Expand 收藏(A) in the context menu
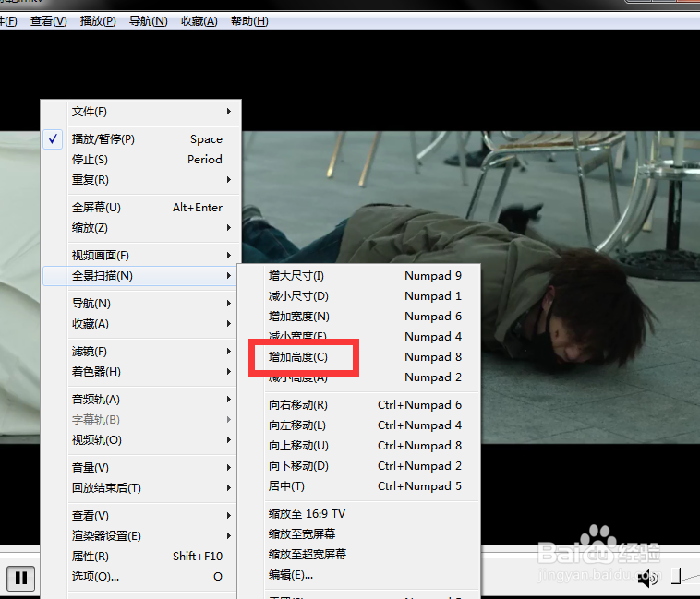Screen dimensions: 700x599 point(141,324)
